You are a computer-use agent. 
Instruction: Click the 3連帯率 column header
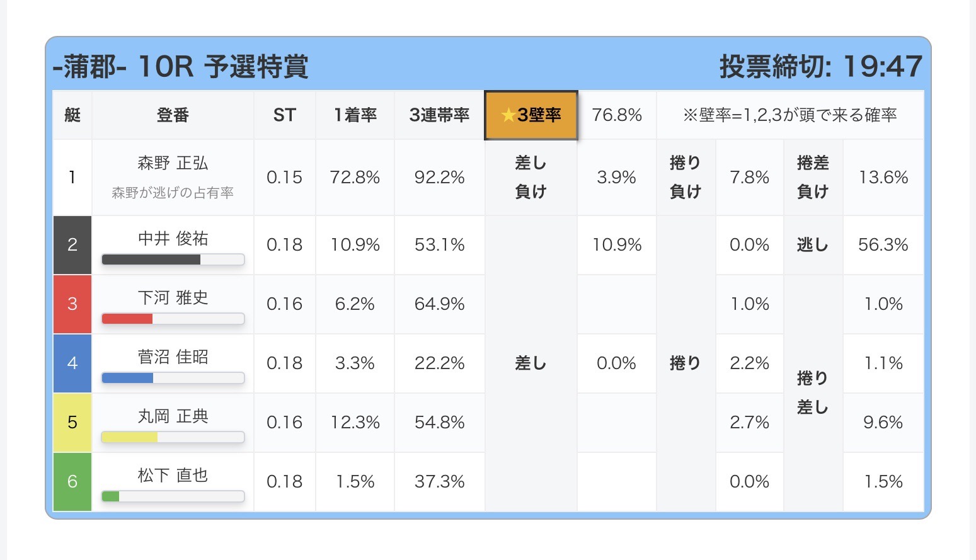coord(439,115)
